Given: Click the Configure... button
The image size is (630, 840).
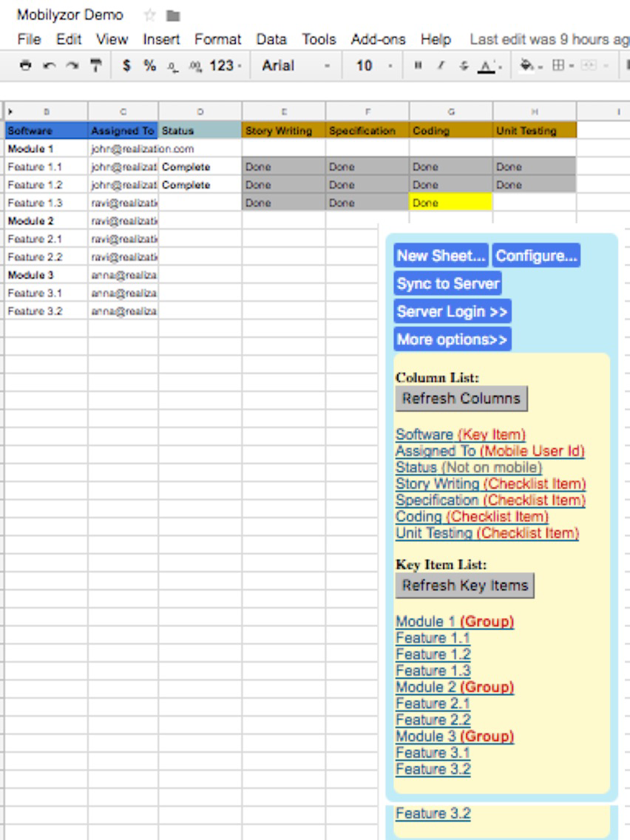Looking at the screenshot, I should 536,256.
